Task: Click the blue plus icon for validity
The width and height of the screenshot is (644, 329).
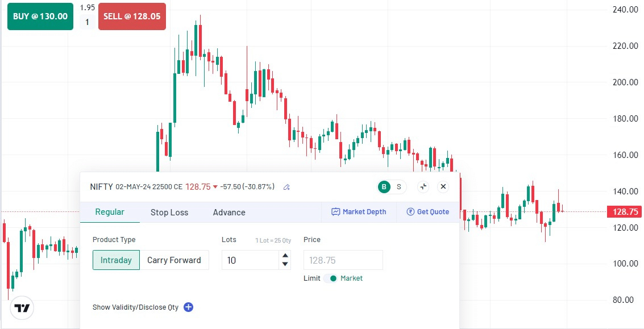Action: click(189, 307)
